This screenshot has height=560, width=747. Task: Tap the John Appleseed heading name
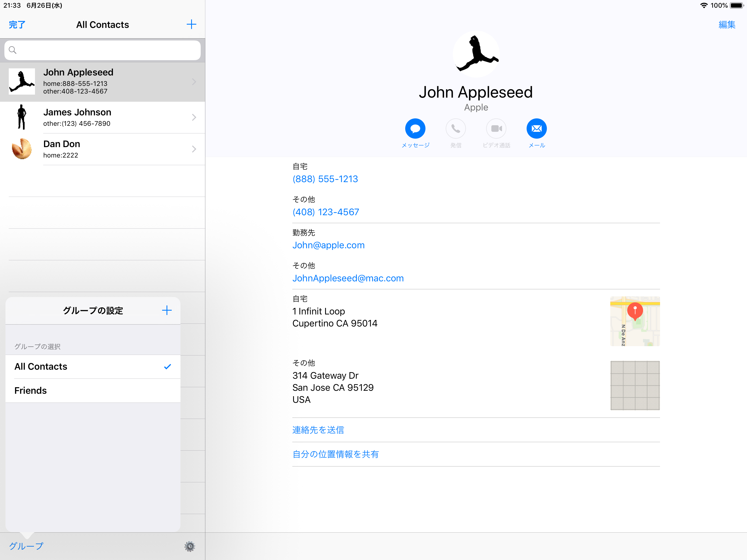coord(476,92)
